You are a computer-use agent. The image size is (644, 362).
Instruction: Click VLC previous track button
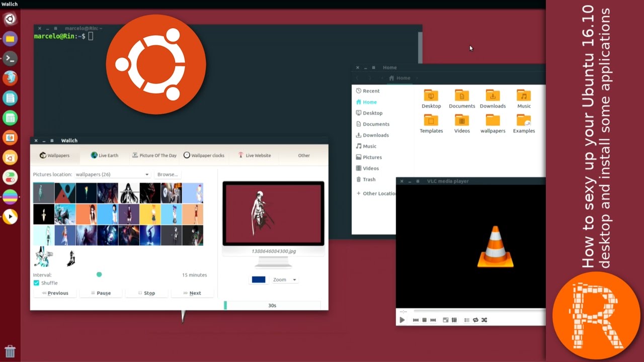[x=416, y=320]
